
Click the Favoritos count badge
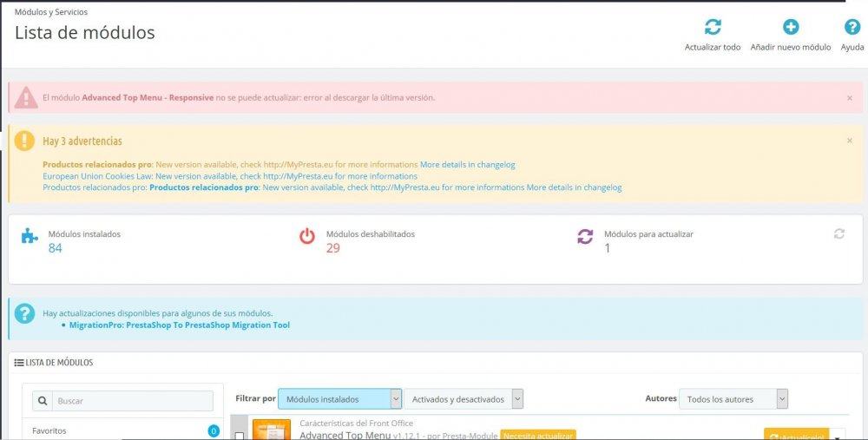click(x=214, y=430)
